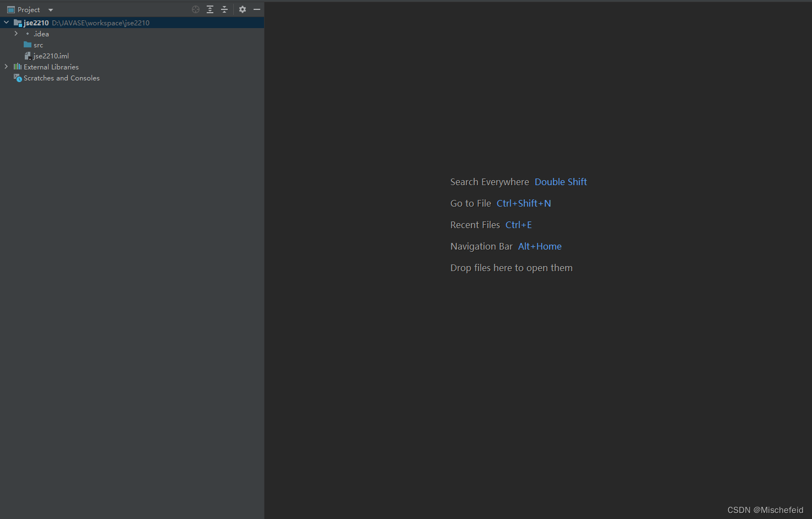
Task: Click the Go to File shortcut hint
Action: click(x=524, y=203)
